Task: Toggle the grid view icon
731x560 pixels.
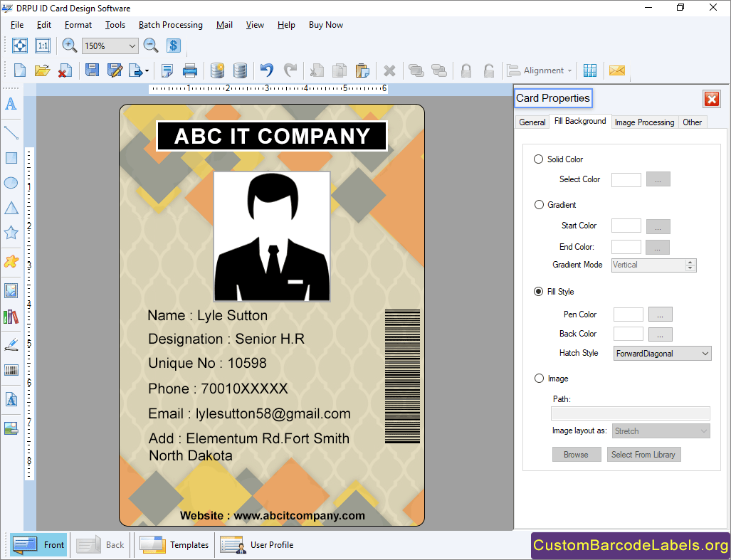Action: coord(590,70)
